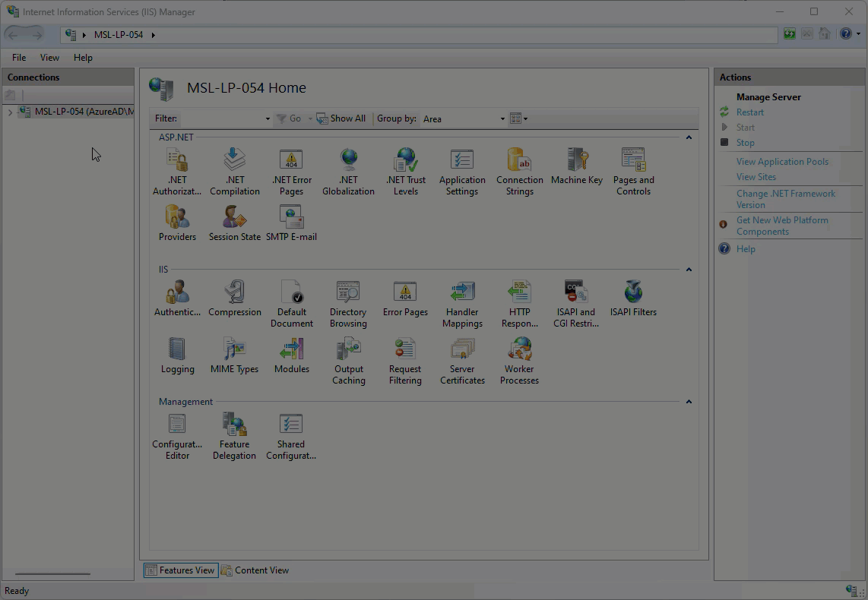Open Connection Strings feature

point(519,161)
